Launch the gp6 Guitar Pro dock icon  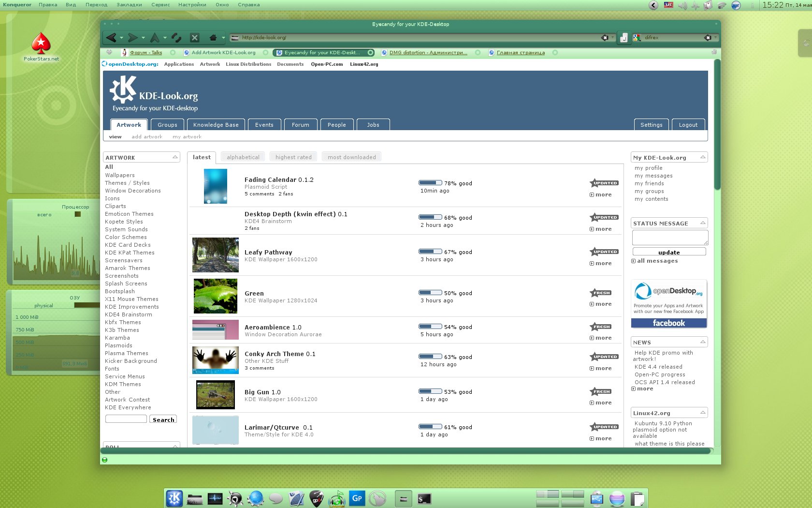[x=316, y=498]
